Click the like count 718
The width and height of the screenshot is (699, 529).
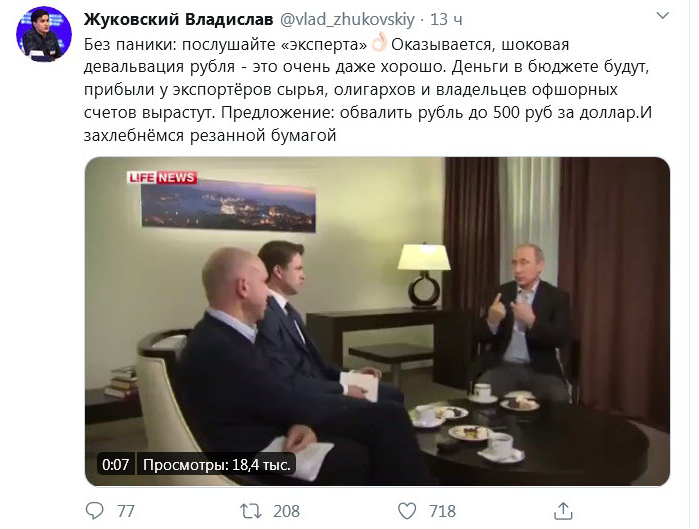pos(442,511)
